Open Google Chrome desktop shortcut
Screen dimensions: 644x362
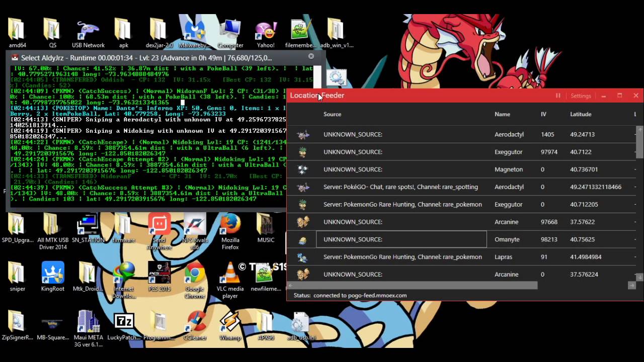(x=195, y=274)
